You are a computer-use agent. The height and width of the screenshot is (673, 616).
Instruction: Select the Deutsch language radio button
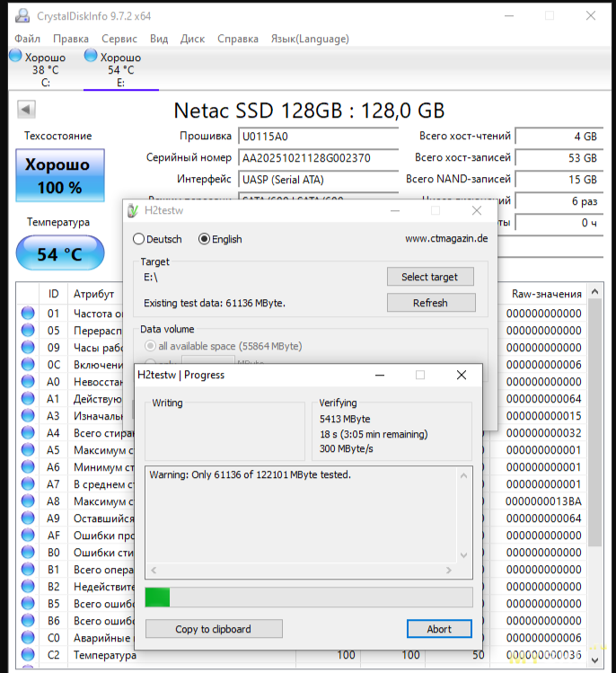click(138, 239)
